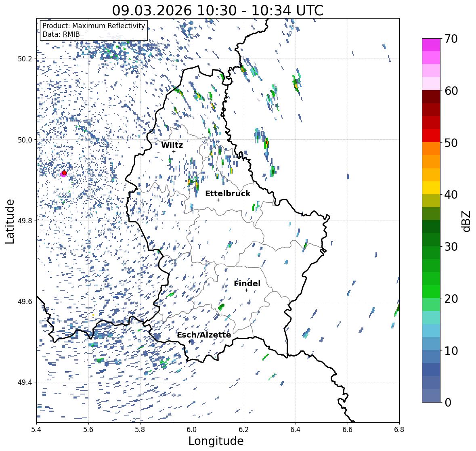Click the 5.6 longitude tick label
The height and width of the screenshot is (451, 476).
(x=88, y=430)
